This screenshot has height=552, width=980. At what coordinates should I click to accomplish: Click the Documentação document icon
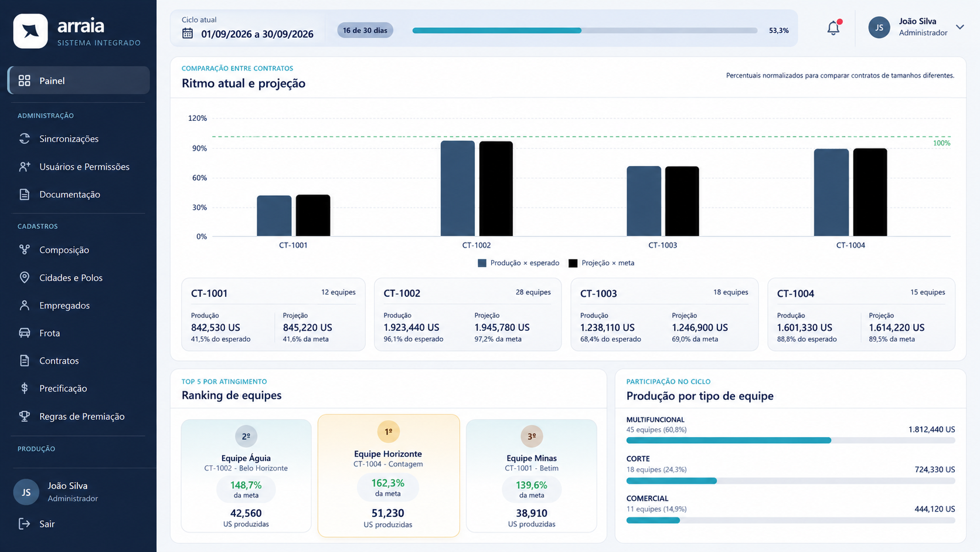click(25, 195)
